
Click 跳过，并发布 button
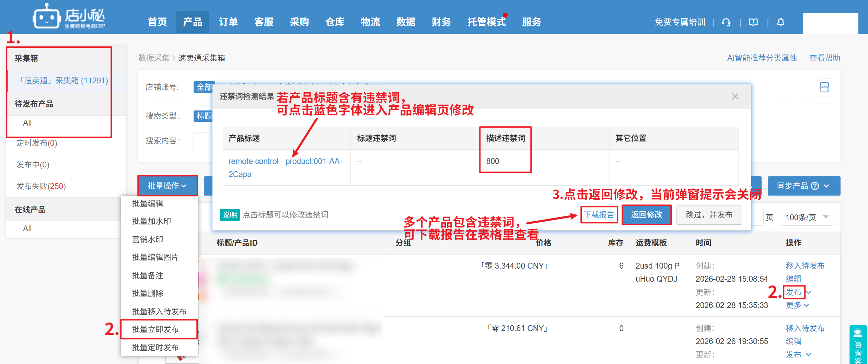tap(709, 215)
